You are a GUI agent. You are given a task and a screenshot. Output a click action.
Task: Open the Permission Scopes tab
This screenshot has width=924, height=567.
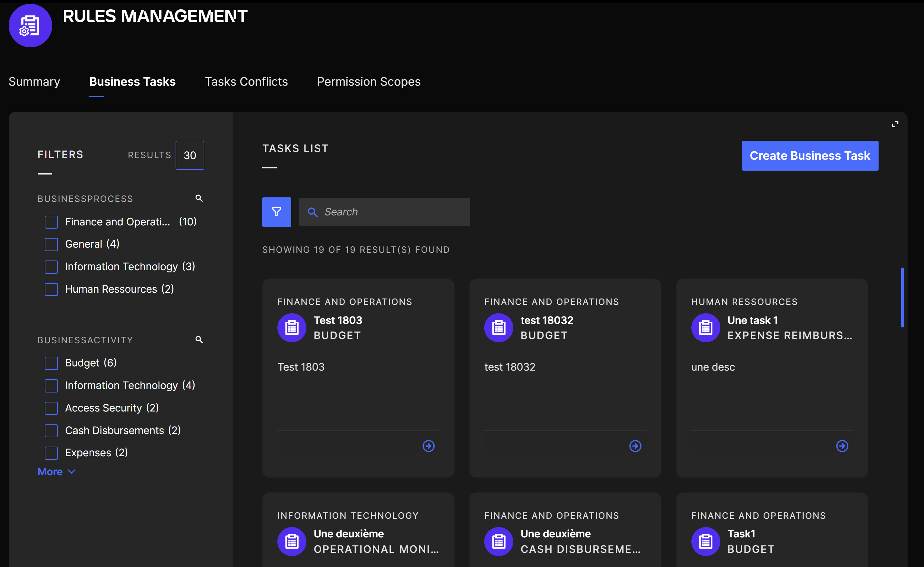point(368,81)
